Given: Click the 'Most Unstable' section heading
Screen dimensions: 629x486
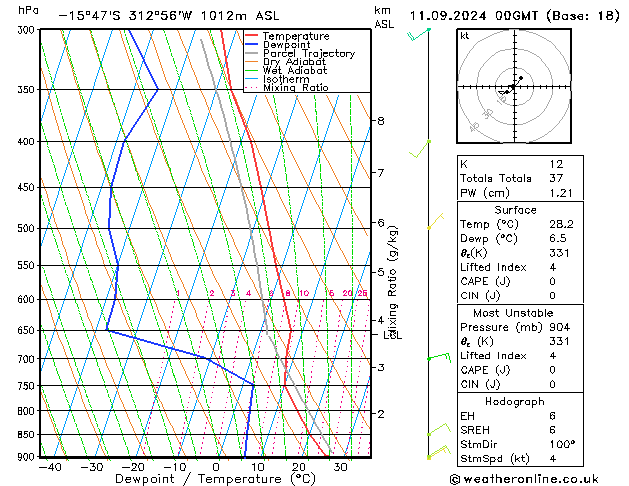Looking at the screenshot, I should coord(513,313).
